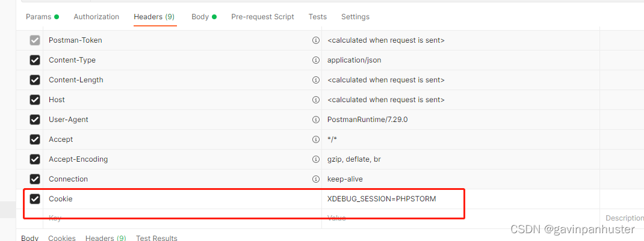This screenshot has height=241, width=644.
Task: Open the response Body tab
Action: click(x=30, y=238)
